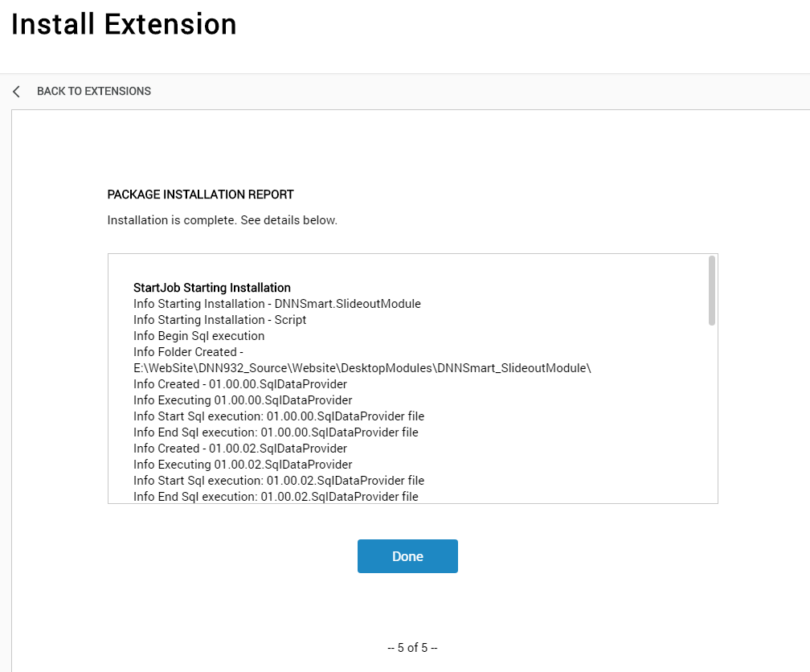Click 'Info Executing 01.00.02.SqlDataProvider' line
Screen dimensions: 810x672
(243, 464)
